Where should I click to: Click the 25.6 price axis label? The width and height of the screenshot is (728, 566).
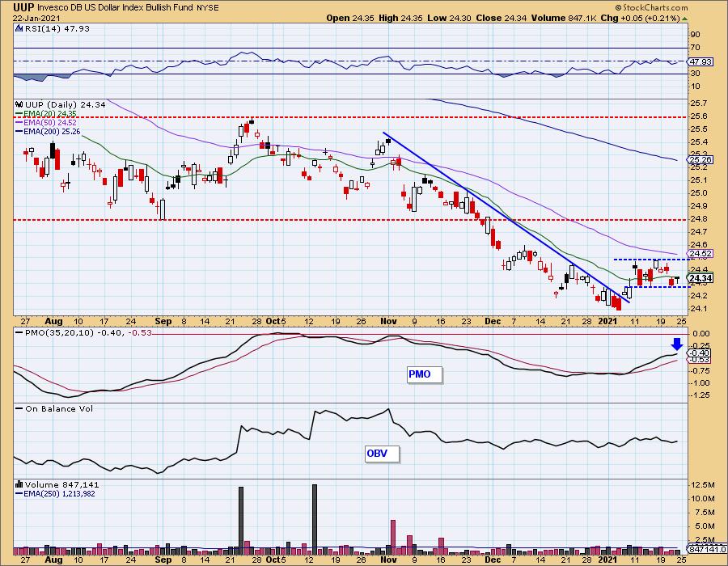[x=698, y=116]
